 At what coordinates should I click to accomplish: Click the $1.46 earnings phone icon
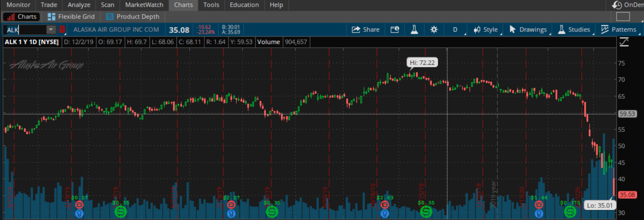[539, 205]
